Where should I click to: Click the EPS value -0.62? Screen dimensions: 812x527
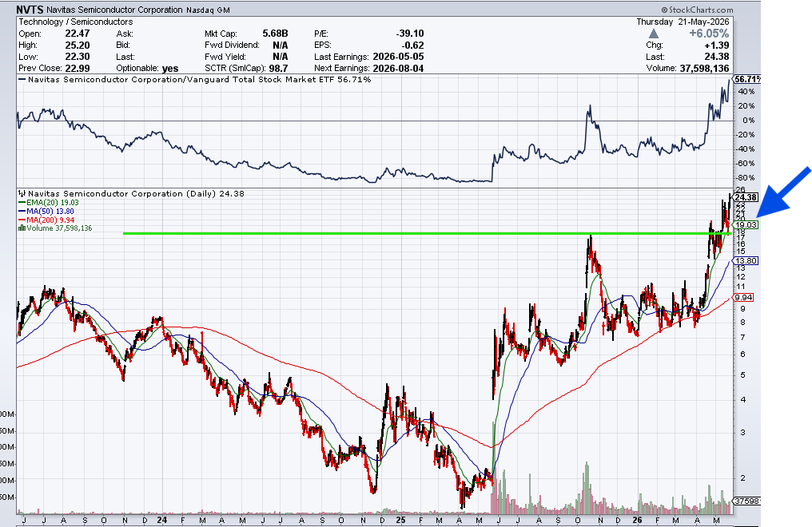(413, 45)
